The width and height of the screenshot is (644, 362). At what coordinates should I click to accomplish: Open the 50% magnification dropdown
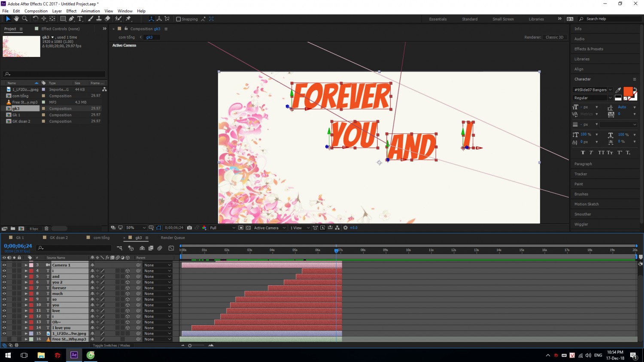(x=136, y=228)
